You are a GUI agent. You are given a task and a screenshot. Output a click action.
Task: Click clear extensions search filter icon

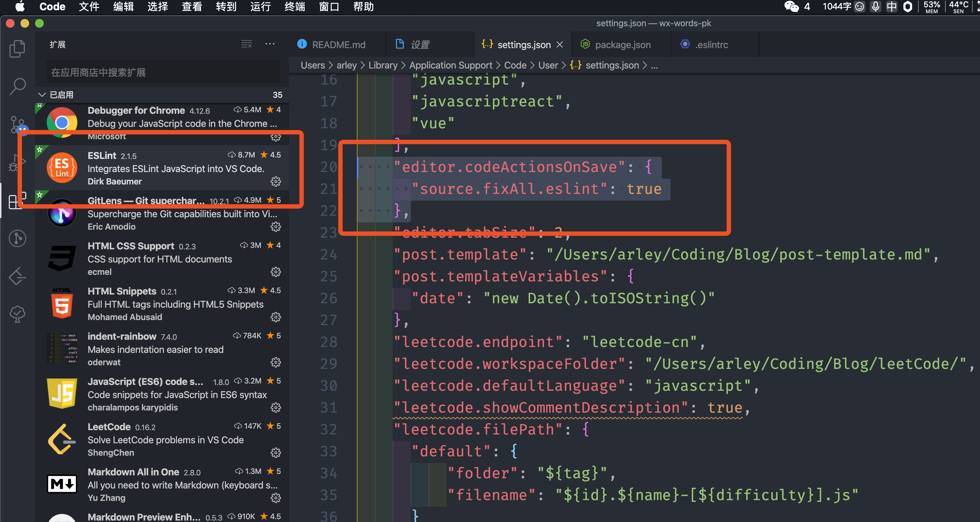coord(247,44)
